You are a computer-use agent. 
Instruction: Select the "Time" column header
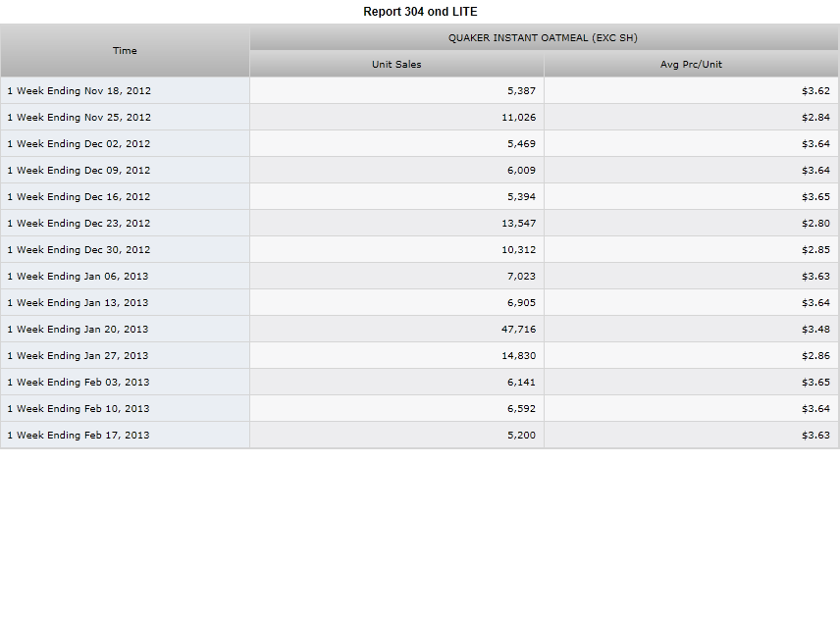pyautogui.click(x=125, y=50)
